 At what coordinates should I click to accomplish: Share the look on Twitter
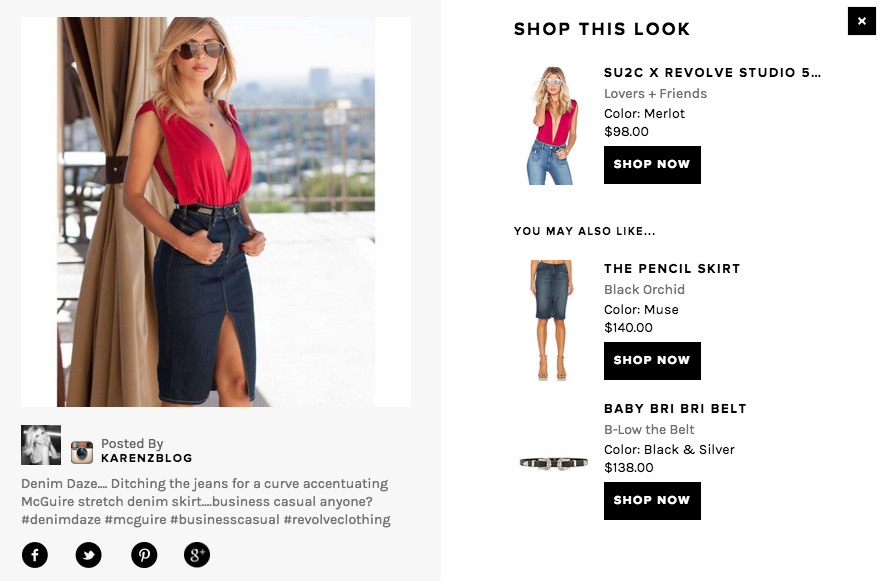88,555
